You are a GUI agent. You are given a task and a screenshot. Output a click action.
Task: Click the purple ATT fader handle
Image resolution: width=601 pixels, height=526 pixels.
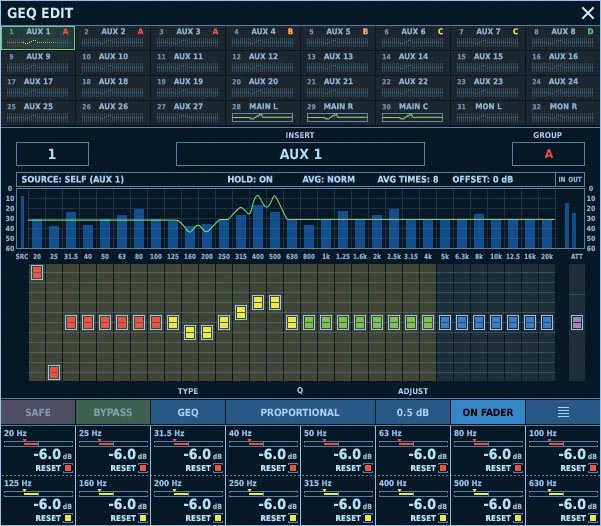pos(576,322)
